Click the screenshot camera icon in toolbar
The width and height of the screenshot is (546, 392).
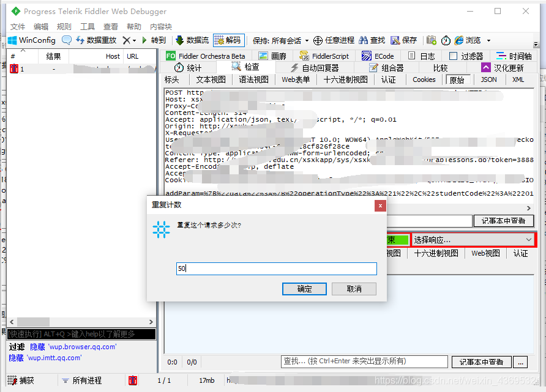pos(430,40)
